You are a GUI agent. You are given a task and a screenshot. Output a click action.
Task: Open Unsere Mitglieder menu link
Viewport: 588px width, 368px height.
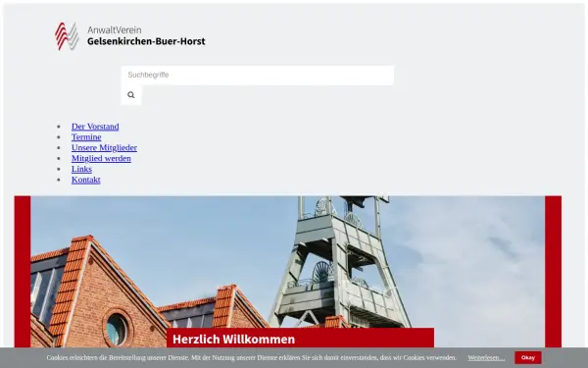(x=104, y=147)
